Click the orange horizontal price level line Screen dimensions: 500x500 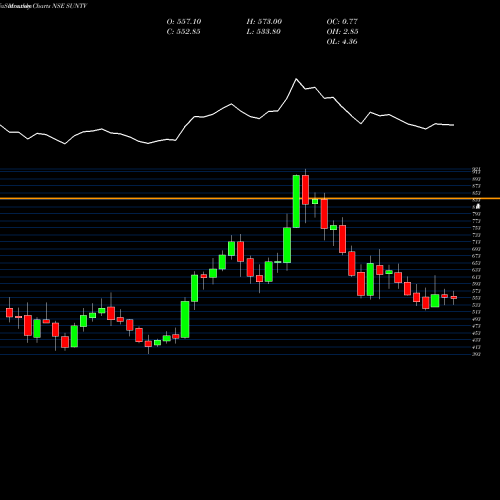(x=250, y=198)
